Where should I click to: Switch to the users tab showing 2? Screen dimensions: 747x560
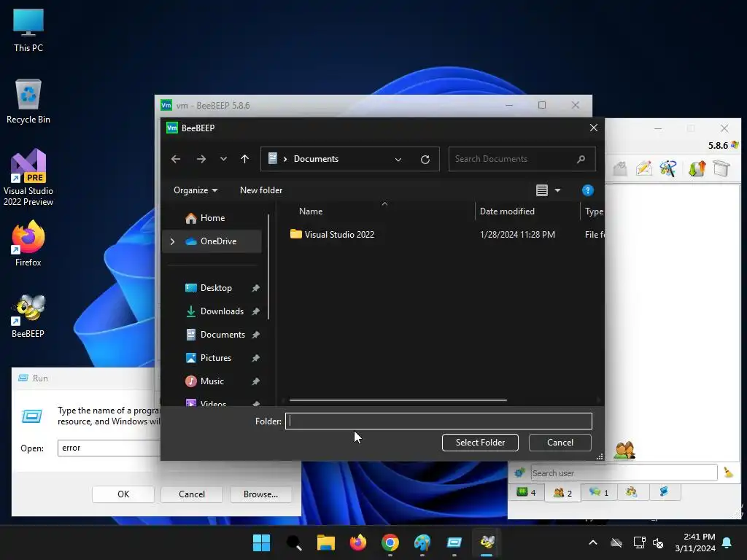[562, 492]
